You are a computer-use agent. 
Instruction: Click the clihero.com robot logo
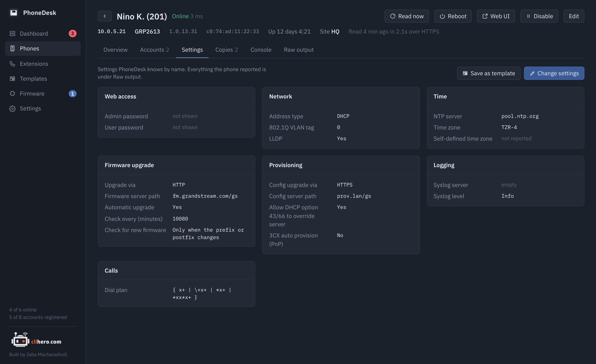[36, 340]
